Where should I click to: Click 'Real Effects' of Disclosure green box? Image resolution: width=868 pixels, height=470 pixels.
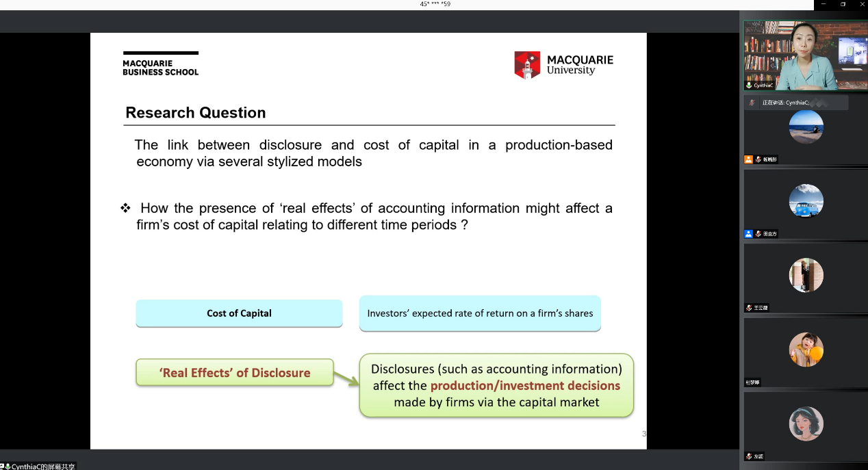[235, 373]
